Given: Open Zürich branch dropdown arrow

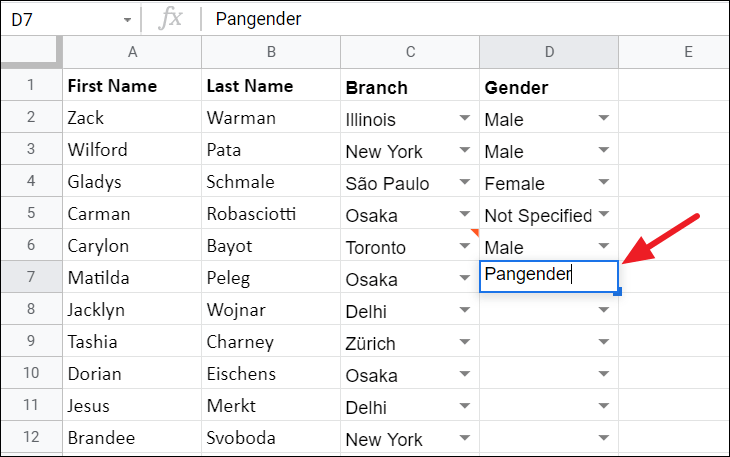Looking at the screenshot, I should point(464,343).
